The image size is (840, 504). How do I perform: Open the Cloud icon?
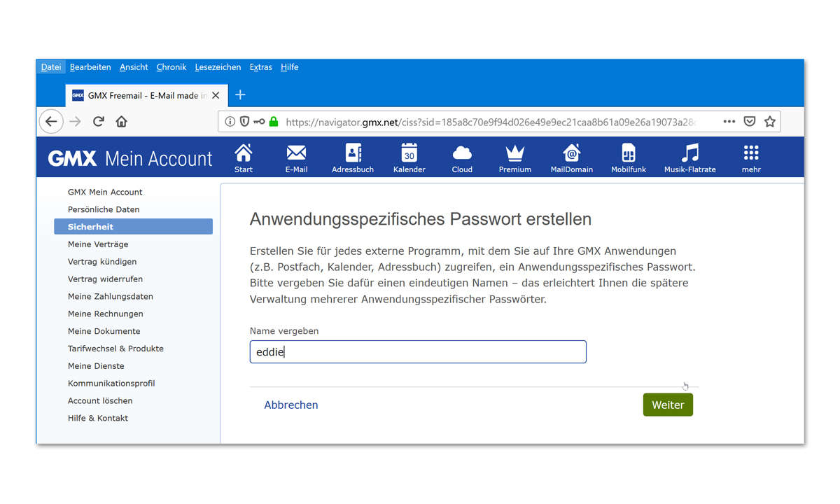coord(462,153)
